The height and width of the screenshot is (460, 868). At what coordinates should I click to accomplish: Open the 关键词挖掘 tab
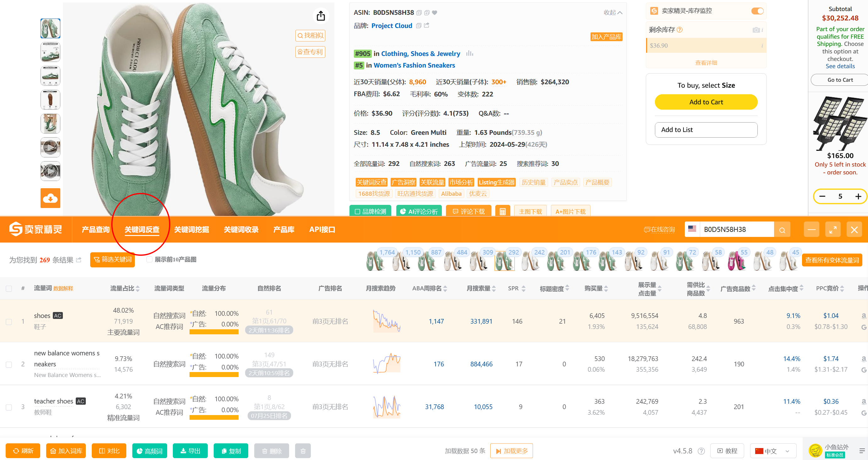click(191, 229)
